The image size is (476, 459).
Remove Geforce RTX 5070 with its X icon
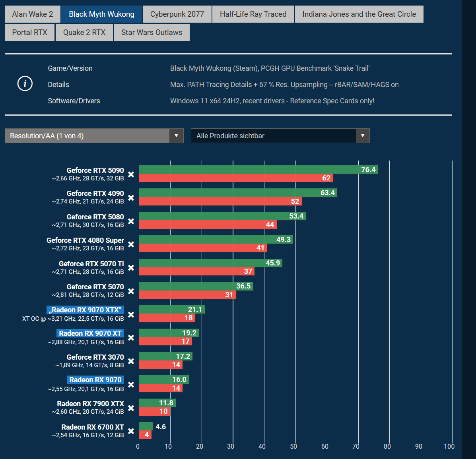(131, 291)
